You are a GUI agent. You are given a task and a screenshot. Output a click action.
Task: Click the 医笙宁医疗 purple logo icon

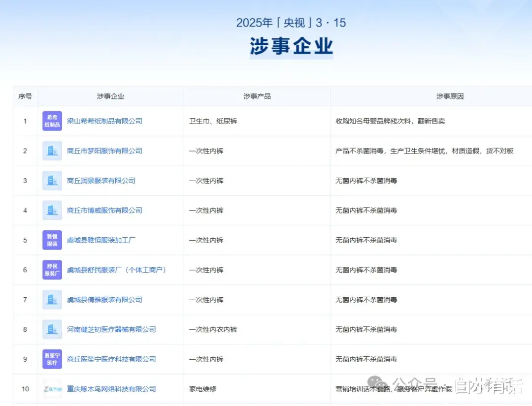click(x=52, y=359)
